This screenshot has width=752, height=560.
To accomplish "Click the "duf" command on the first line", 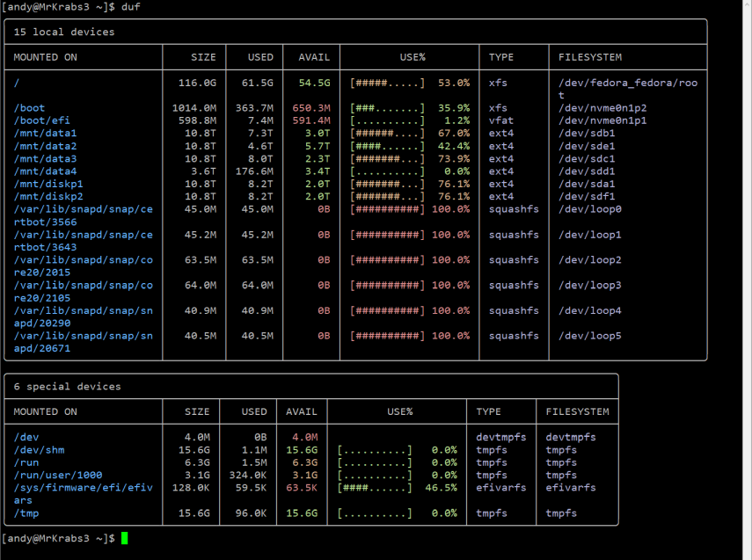I will coord(130,7).
